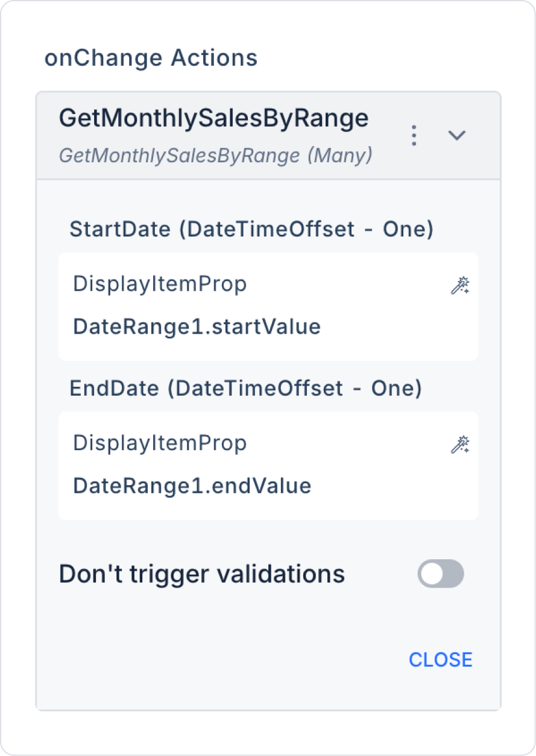Select the DateRange1.startValue text
Image resolution: width=536 pixels, height=756 pixels.
(x=197, y=326)
